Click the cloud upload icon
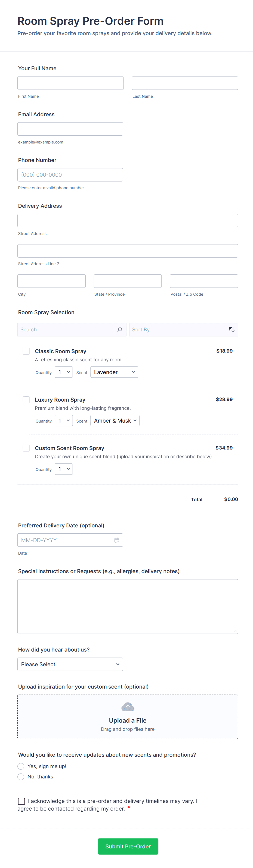The height and width of the screenshot is (868, 253). pyautogui.click(x=128, y=707)
